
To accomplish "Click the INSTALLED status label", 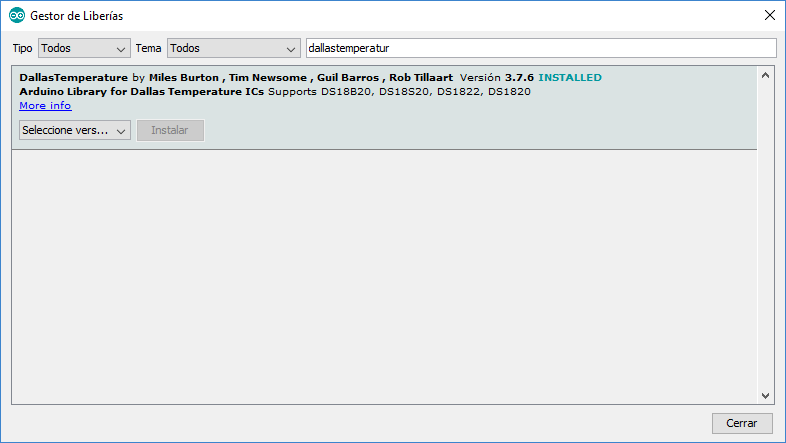I will (570, 78).
